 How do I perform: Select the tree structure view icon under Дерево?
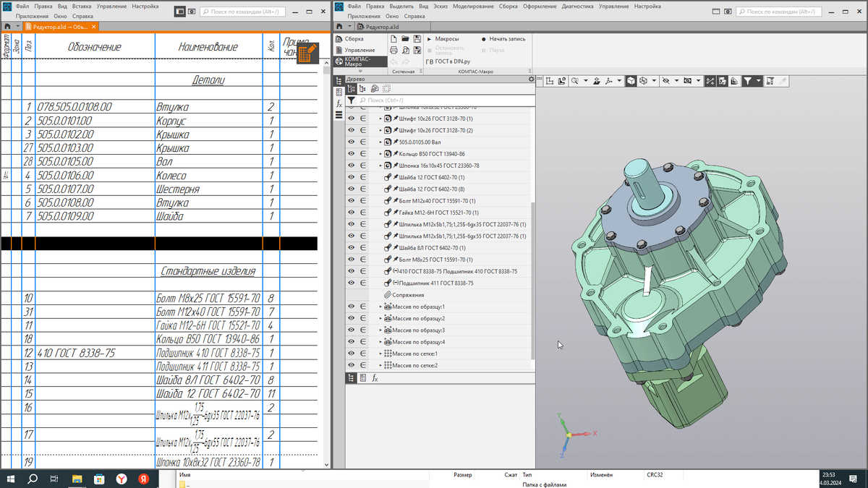(352, 89)
